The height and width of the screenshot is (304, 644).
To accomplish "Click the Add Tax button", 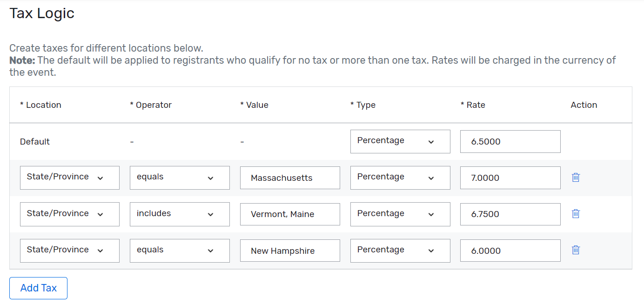I will 38,288.
